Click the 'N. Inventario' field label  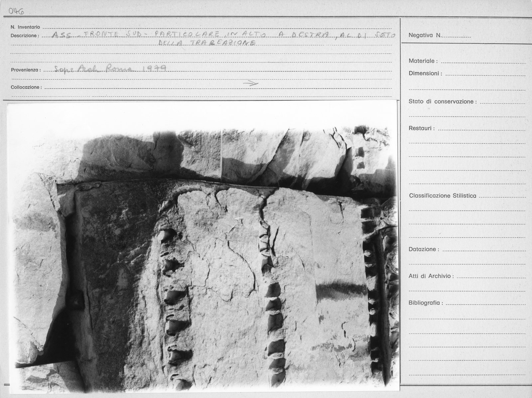click(x=25, y=27)
